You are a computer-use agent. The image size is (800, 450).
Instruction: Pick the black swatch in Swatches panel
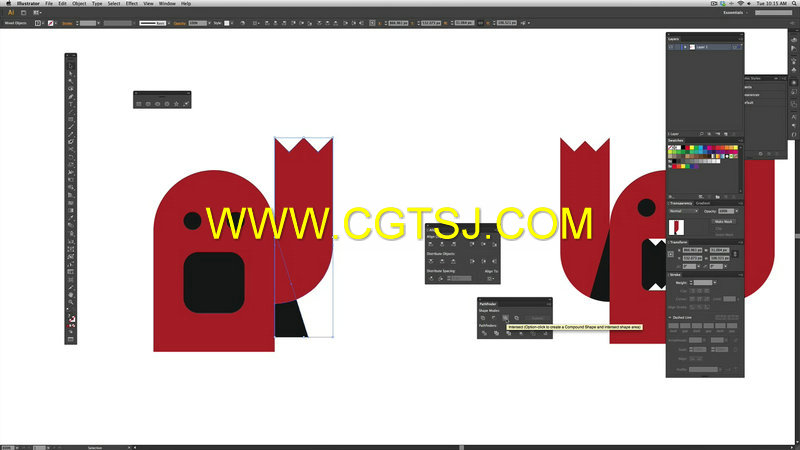tap(683, 148)
